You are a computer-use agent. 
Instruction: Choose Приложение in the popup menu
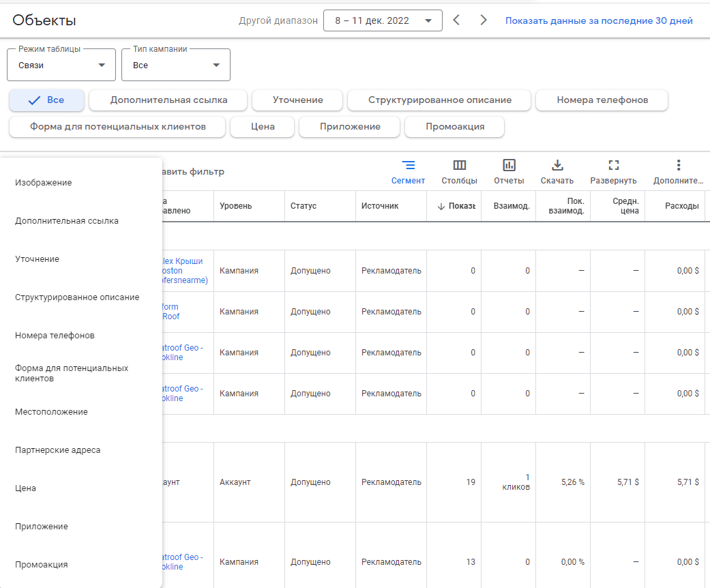coord(81,527)
